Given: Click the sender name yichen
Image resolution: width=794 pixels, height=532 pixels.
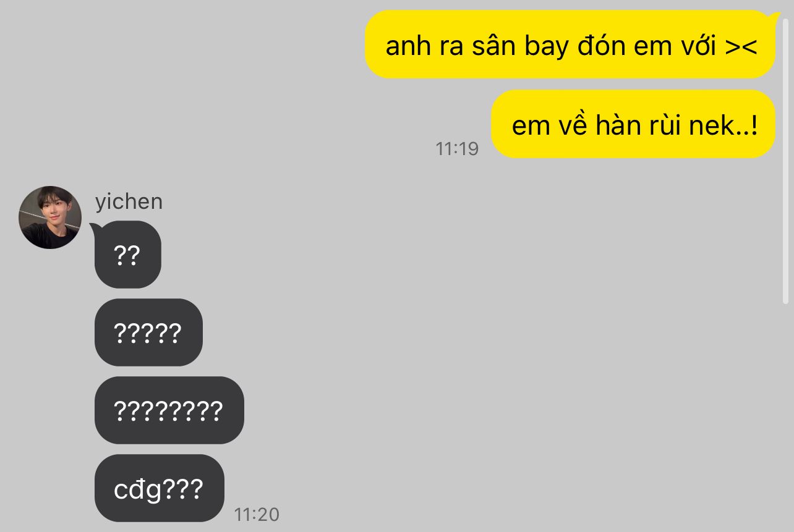Looking at the screenshot, I should [x=129, y=202].
